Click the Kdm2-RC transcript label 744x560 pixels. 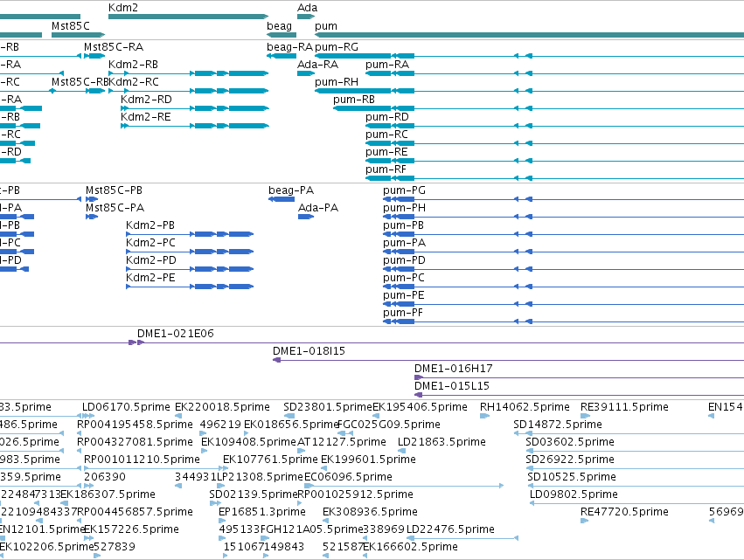point(134,82)
